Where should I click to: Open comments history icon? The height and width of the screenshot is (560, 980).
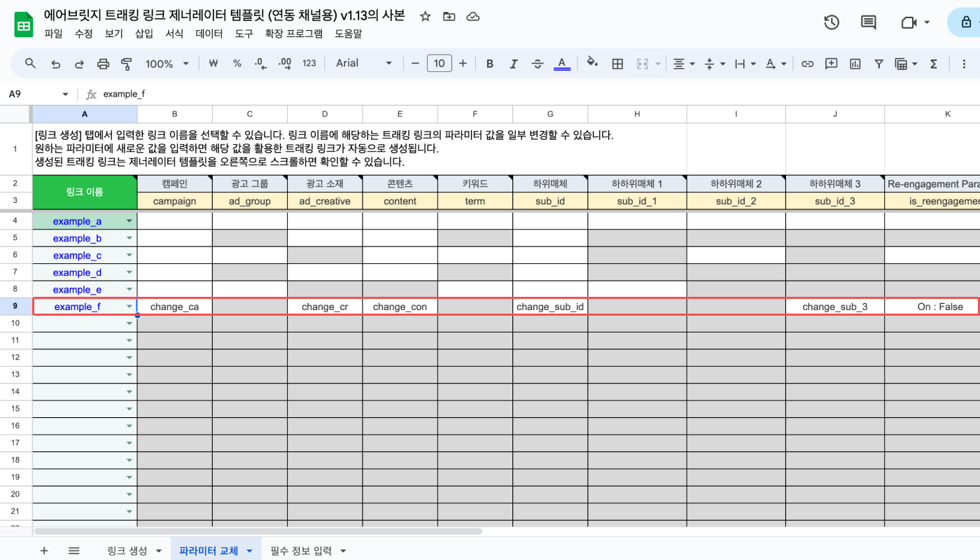(x=869, y=22)
